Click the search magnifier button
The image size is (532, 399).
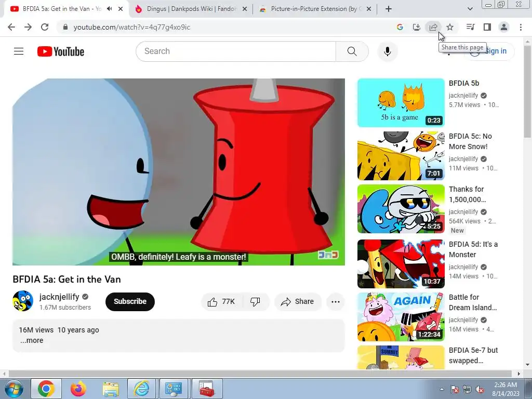point(352,51)
